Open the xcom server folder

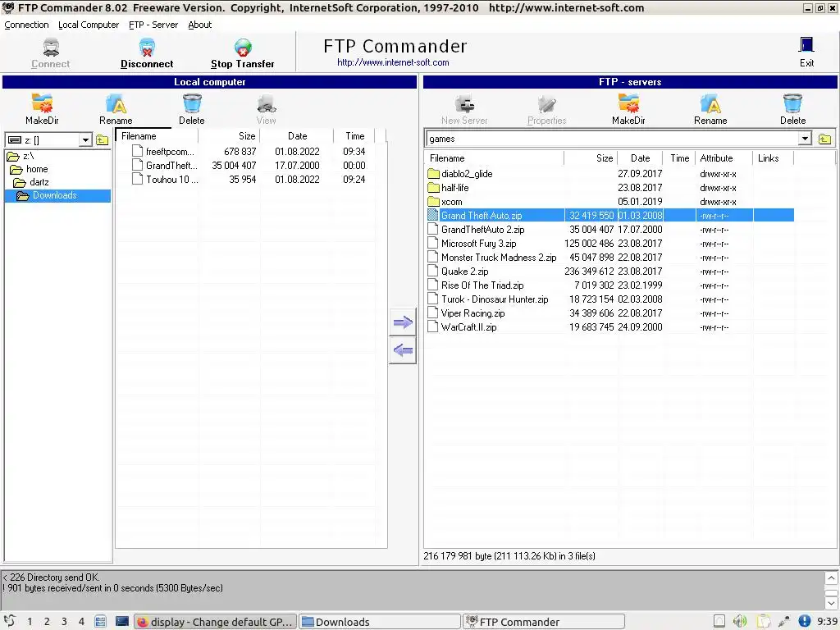tap(452, 202)
